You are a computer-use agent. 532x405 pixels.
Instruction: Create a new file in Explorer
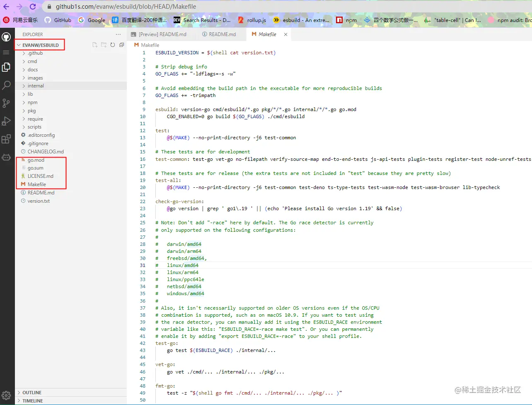[x=95, y=45]
